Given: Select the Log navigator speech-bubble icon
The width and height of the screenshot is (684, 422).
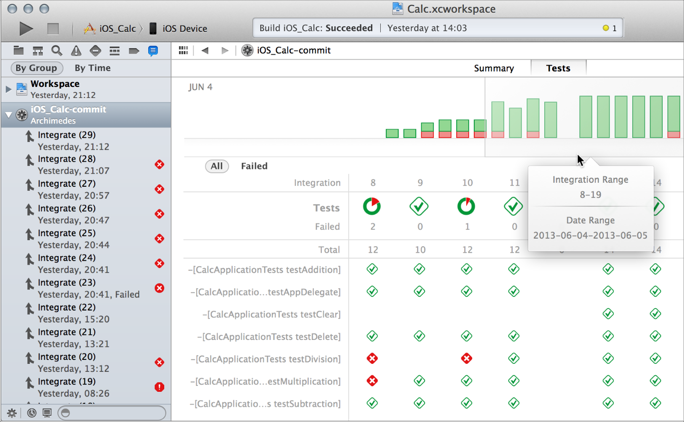Looking at the screenshot, I should pyautogui.click(x=153, y=51).
